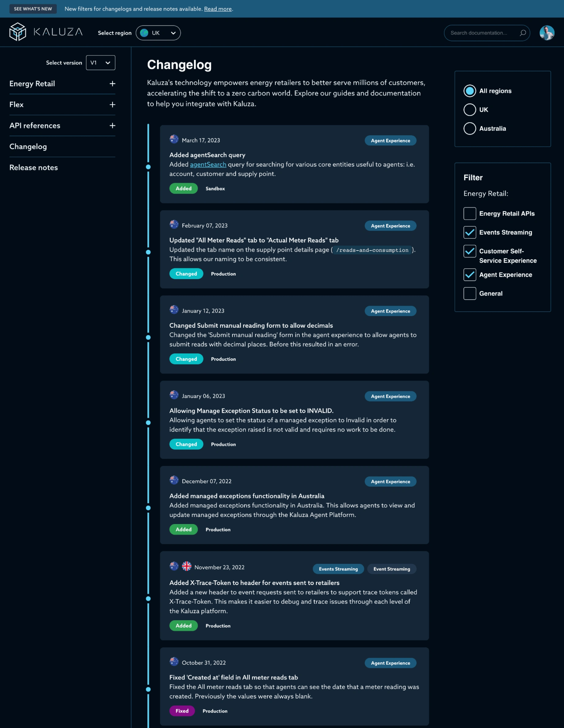This screenshot has width=564, height=728.
Task: Click the cyan Changed badge on February 07 entry
Action: pos(186,274)
